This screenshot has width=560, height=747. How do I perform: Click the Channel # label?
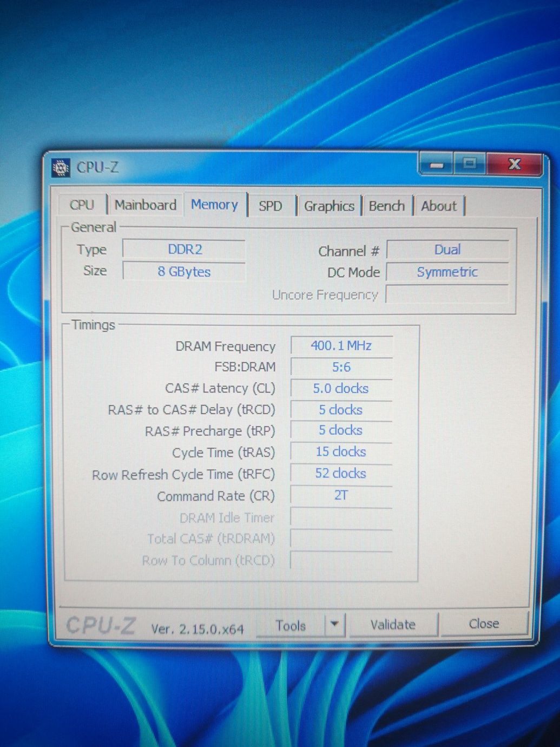click(348, 251)
